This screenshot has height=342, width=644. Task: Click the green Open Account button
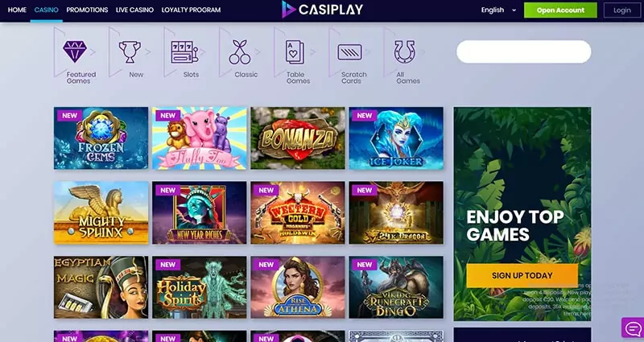(560, 10)
